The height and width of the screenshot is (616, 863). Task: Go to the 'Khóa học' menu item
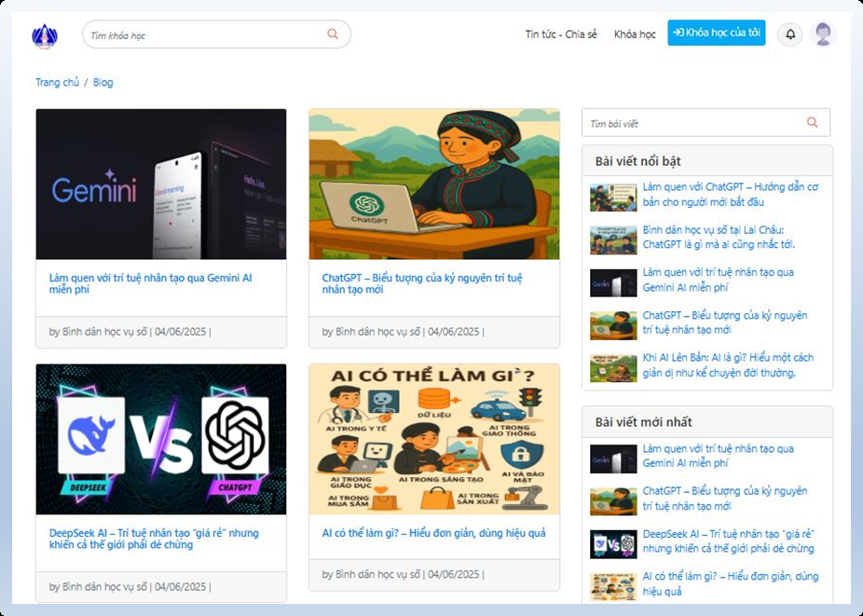(635, 34)
